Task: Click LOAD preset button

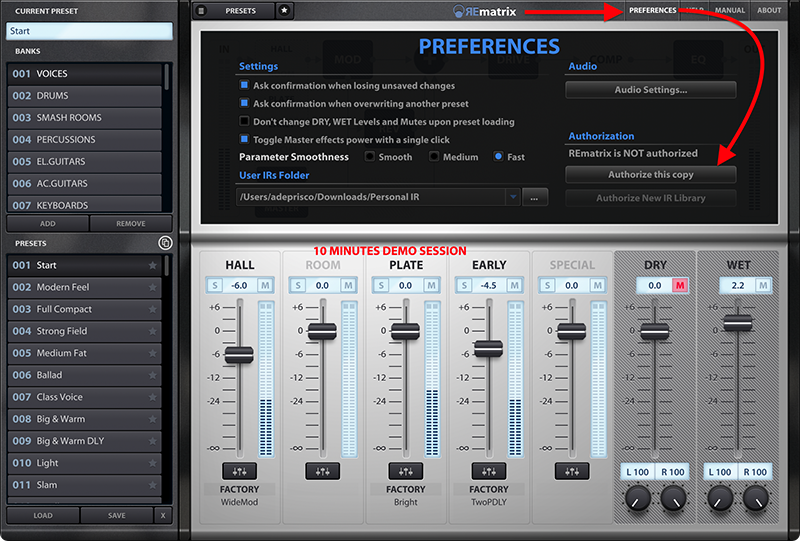Action: click(x=43, y=515)
